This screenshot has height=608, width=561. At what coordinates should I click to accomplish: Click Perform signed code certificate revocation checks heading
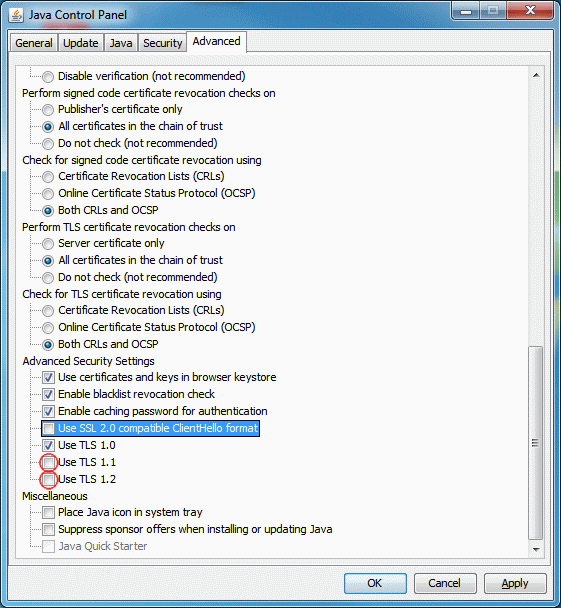pyautogui.click(x=148, y=93)
